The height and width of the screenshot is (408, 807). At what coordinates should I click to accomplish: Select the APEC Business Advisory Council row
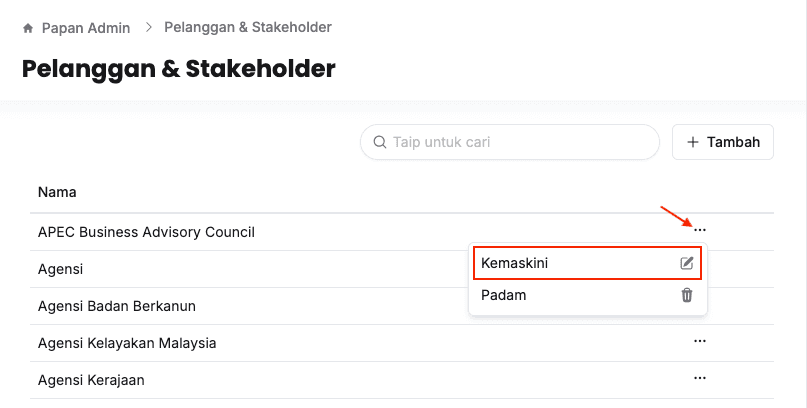click(146, 232)
